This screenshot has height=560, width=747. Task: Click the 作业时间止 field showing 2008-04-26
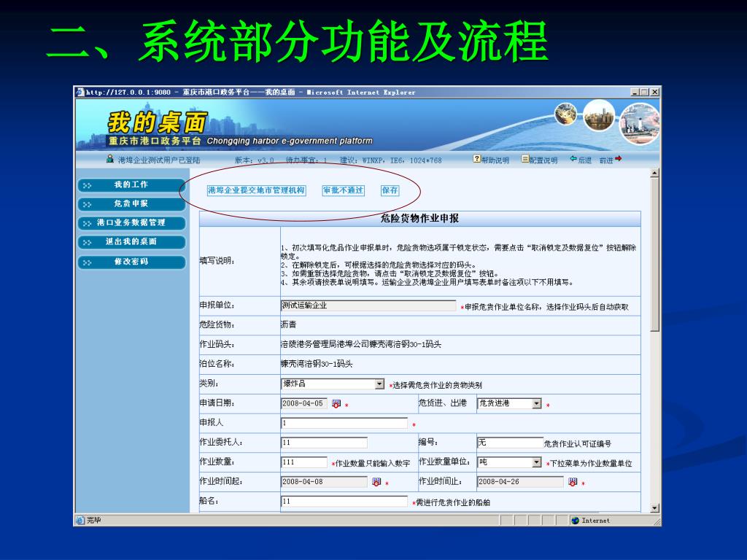pyautogui.click(x=520, y=482)
